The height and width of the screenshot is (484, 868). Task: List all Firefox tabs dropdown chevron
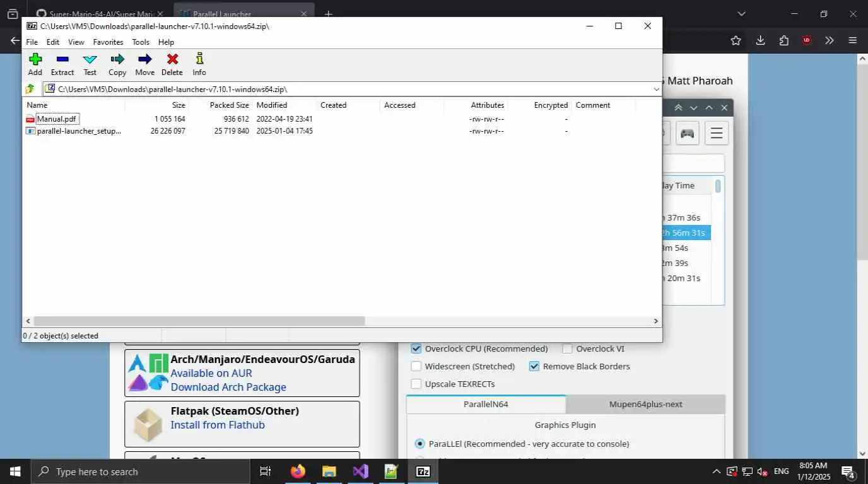(x=741, y=14)
